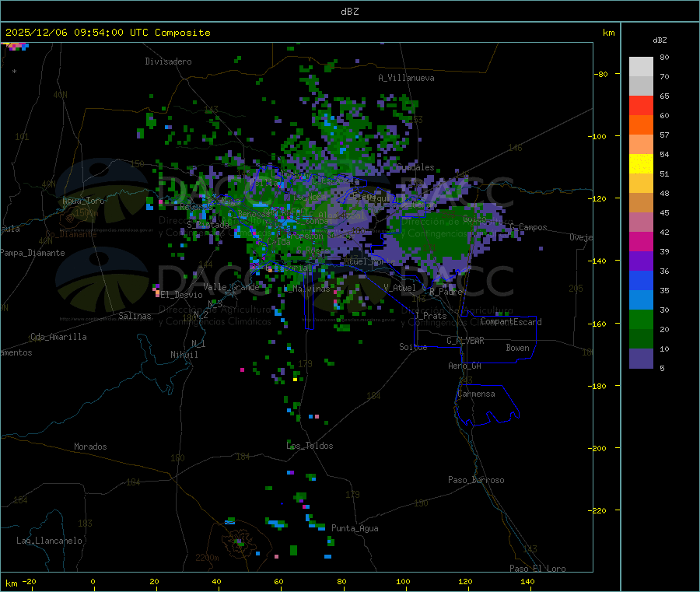
Task: Pick the light gray 70-80 dBZ legend band
Action: tap(641, 67)
